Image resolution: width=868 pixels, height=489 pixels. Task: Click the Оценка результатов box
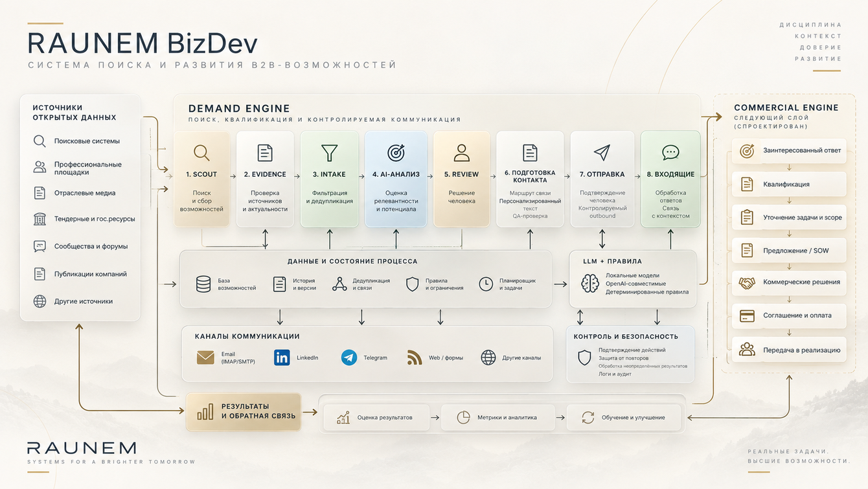[x=376, y=418]
